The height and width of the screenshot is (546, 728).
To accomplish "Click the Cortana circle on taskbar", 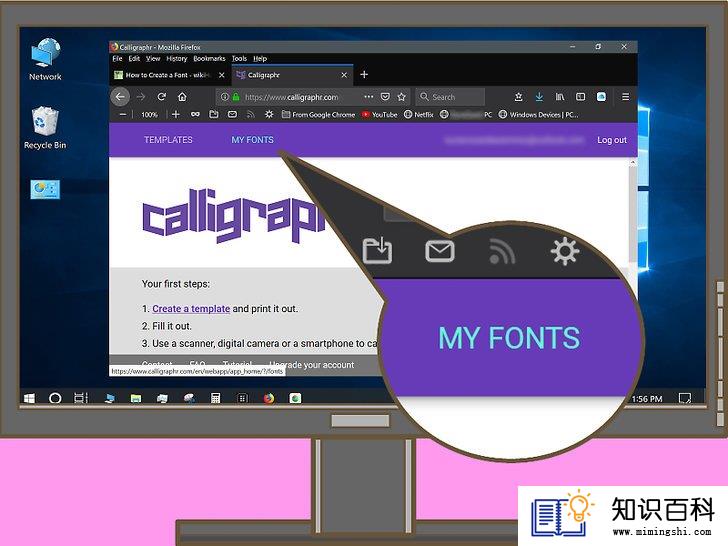I will (x=55, y=398).
